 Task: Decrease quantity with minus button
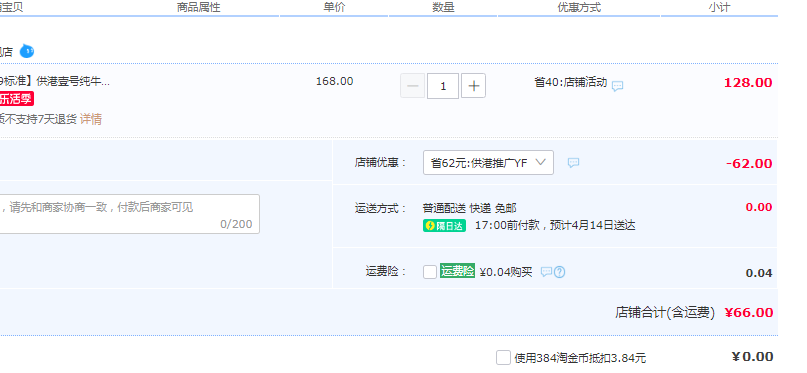tap(413, 86)
